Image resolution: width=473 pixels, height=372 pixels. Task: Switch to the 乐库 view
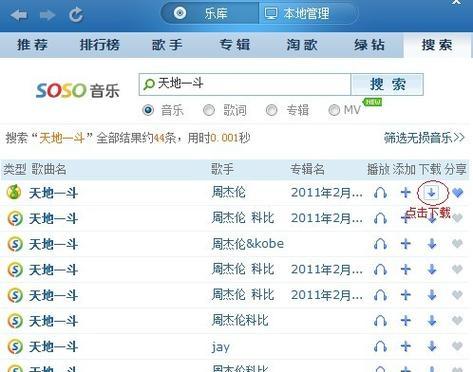click(x=210, y=13)
